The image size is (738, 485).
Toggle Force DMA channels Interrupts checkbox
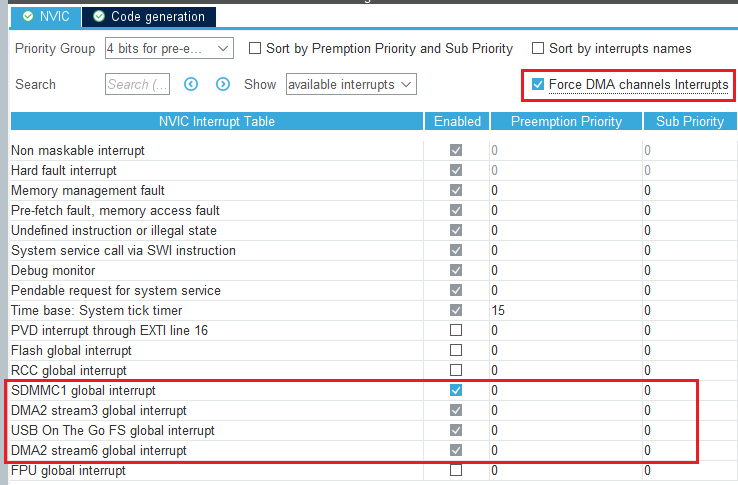click(x=539, y=85)
